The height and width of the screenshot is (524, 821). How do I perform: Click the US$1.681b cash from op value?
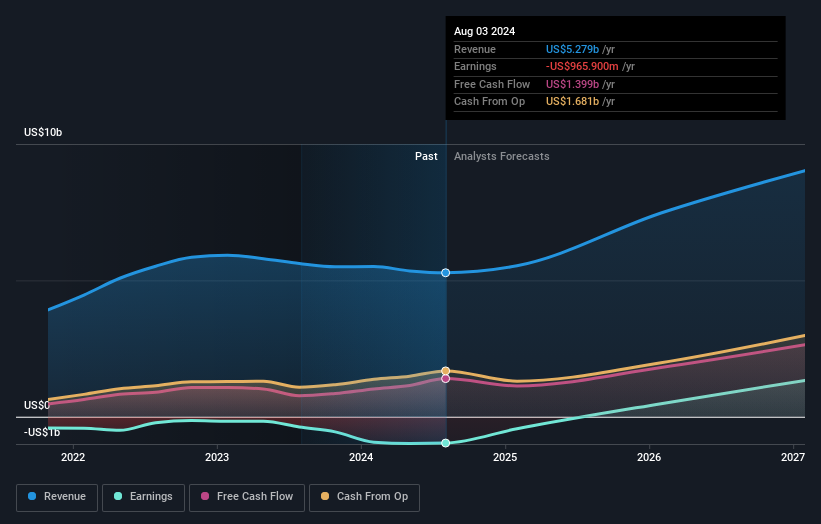coord(572,102)
